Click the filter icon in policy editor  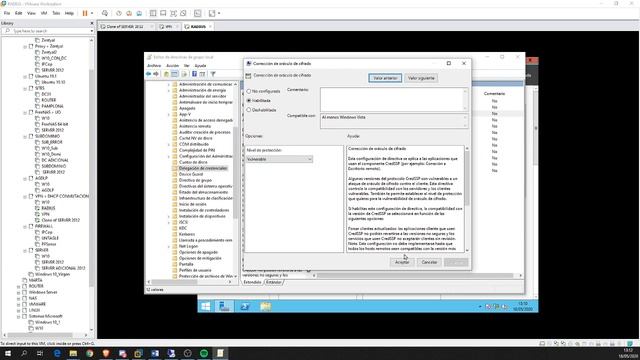(213, 74)
